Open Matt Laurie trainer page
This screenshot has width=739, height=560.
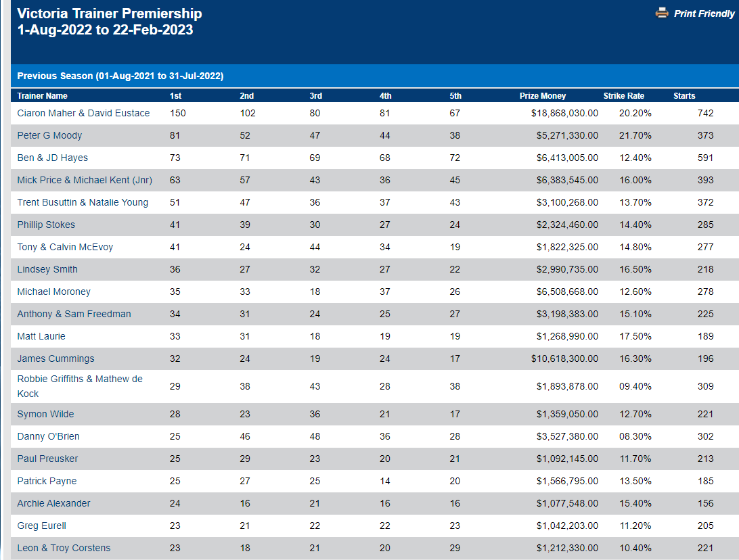pyautogui.click(x=41, y=336)
